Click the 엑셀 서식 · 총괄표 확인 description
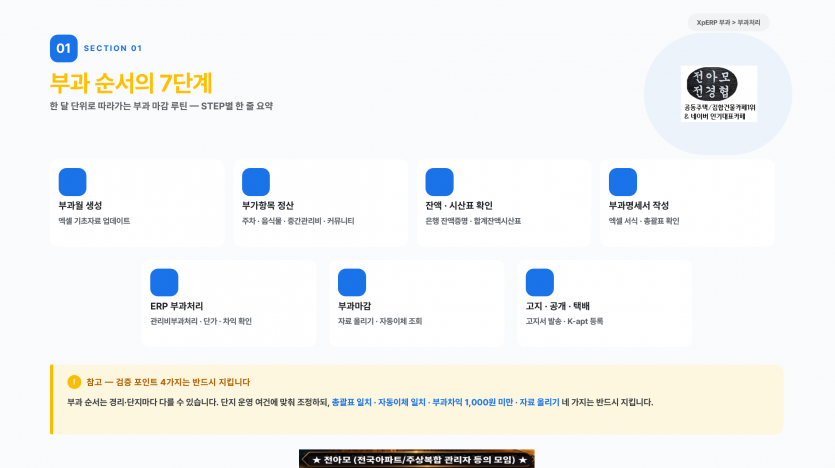Screen dimensions: 835x468 click(644, 221)
